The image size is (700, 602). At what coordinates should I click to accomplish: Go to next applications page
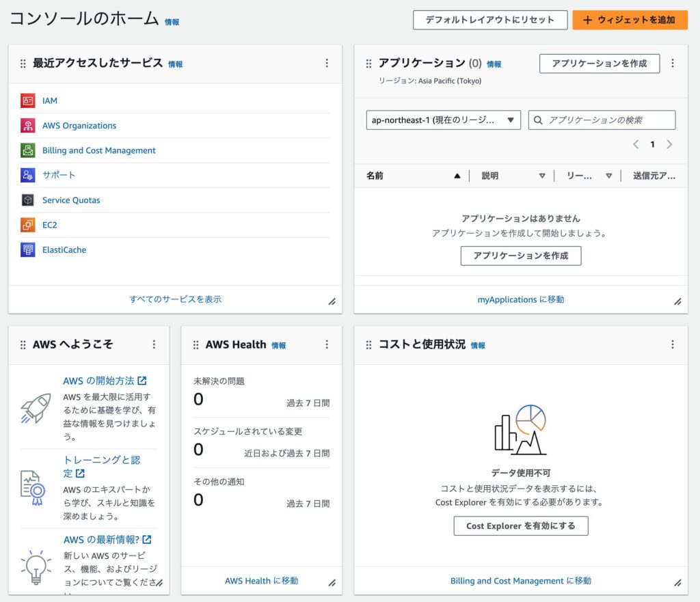click(x=669, y=144)
